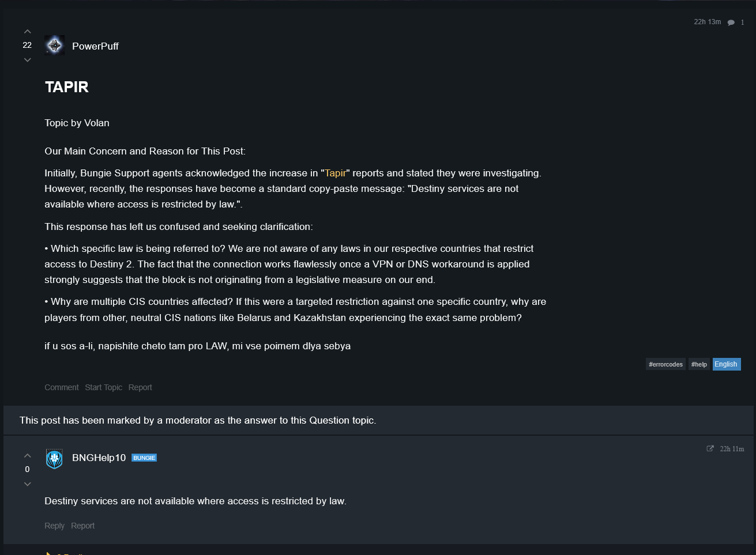Click Start Topic under the post
Screen dimensions: 756x555
[104, 387]
